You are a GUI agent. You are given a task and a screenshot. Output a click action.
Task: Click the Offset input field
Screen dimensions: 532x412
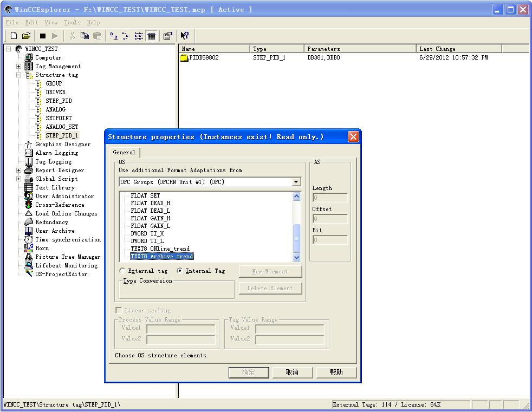[x=330, y=219]
